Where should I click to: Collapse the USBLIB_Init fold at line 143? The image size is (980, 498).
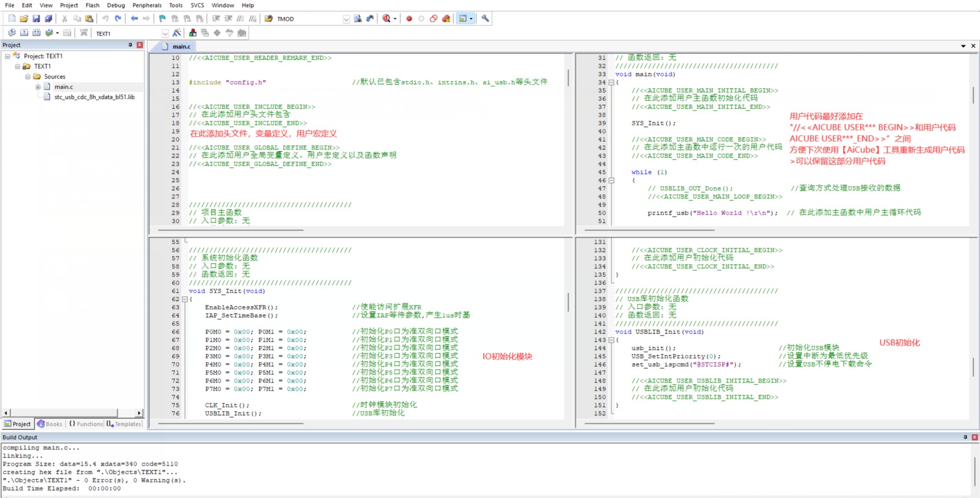pos(611,340)
